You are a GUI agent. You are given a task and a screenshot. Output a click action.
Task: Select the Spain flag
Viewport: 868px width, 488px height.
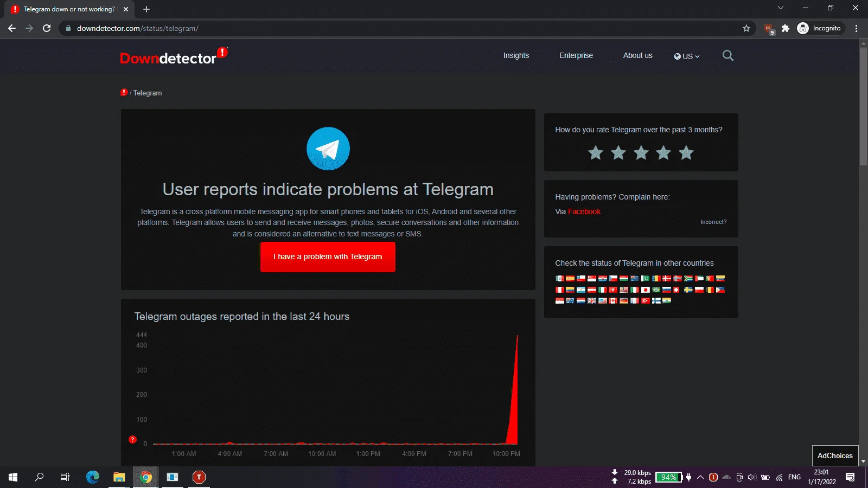570,278
